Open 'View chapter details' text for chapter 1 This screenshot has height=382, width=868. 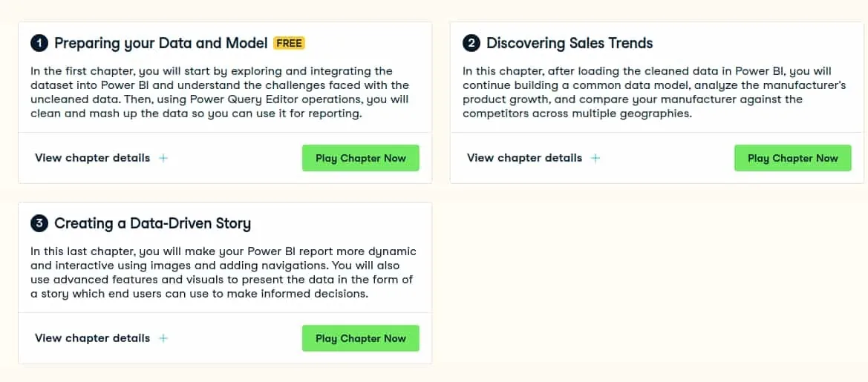pyautogui.click(x=93, y=158)
